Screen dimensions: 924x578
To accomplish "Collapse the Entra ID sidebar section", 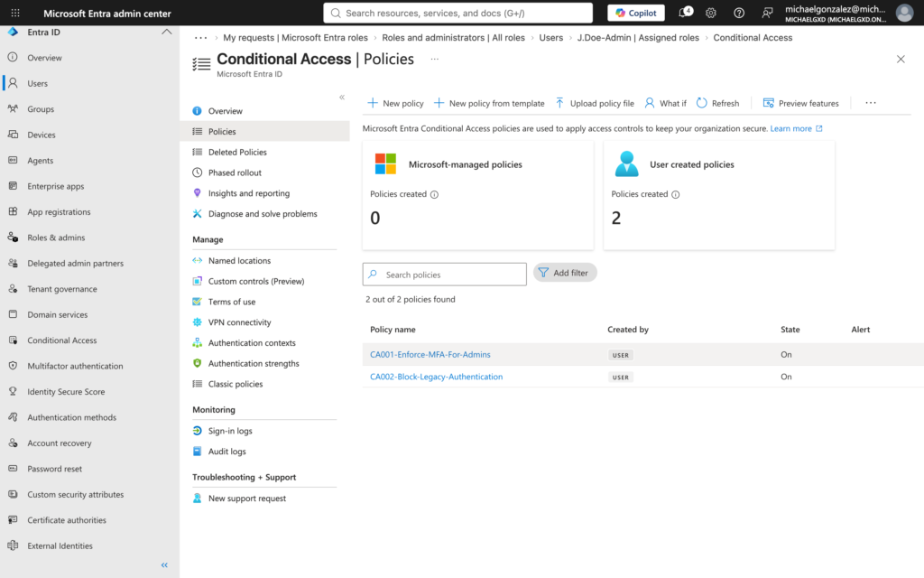I will 167,32.
